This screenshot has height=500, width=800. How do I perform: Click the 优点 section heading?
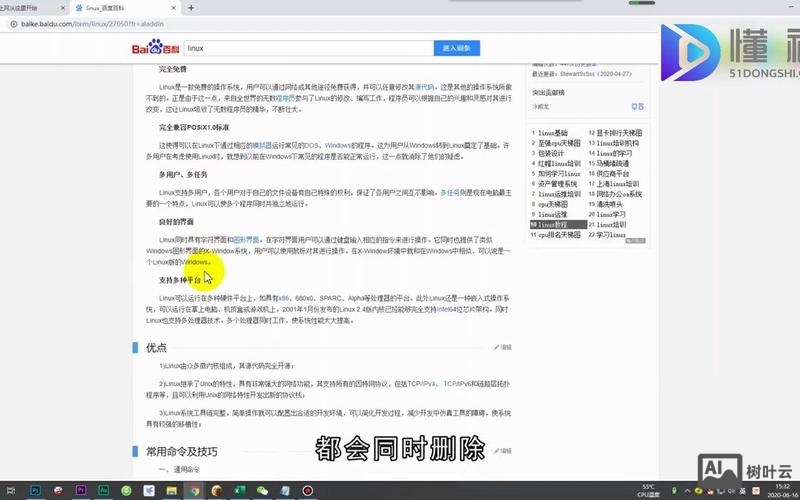[156, 348]
